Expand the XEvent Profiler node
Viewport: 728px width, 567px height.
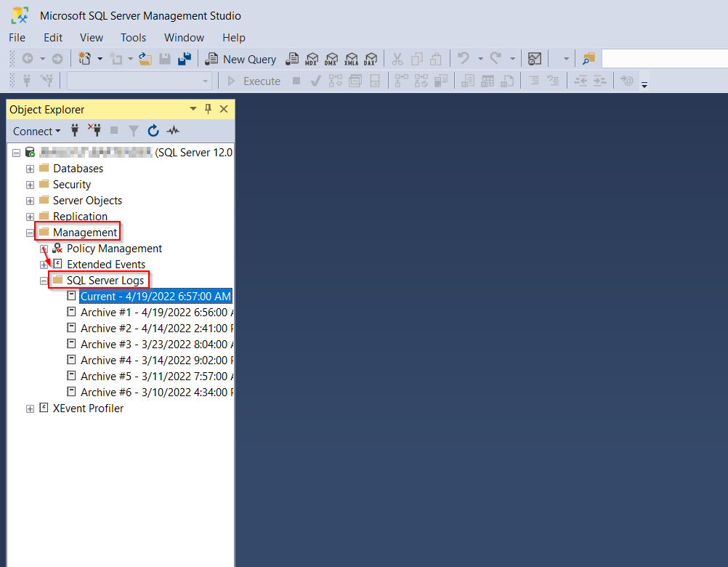[31, 409]
